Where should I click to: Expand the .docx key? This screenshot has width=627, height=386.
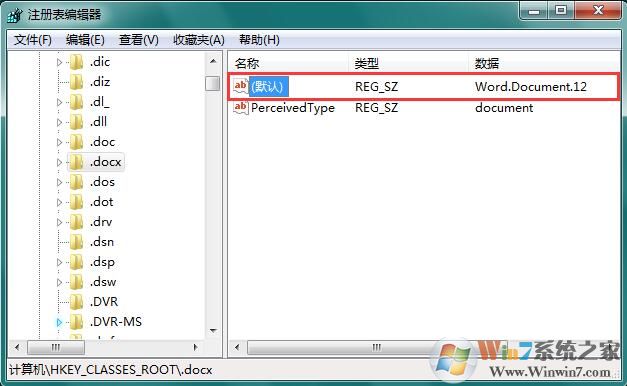59,162
